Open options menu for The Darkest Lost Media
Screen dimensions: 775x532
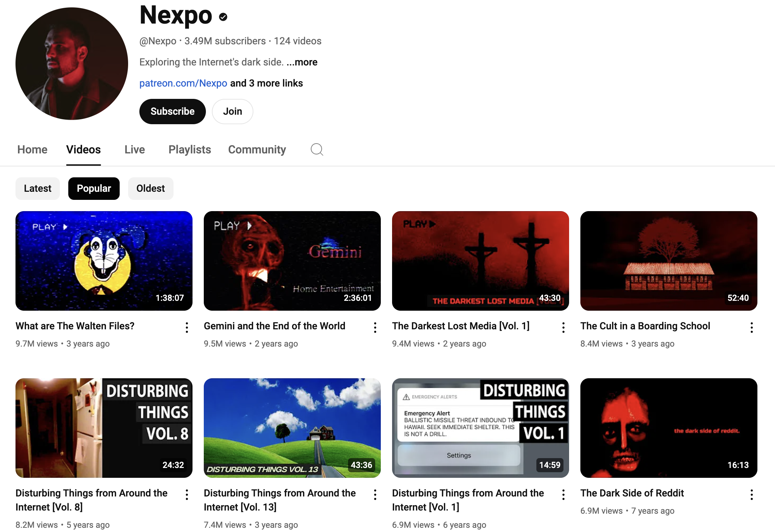coord(563,328)
